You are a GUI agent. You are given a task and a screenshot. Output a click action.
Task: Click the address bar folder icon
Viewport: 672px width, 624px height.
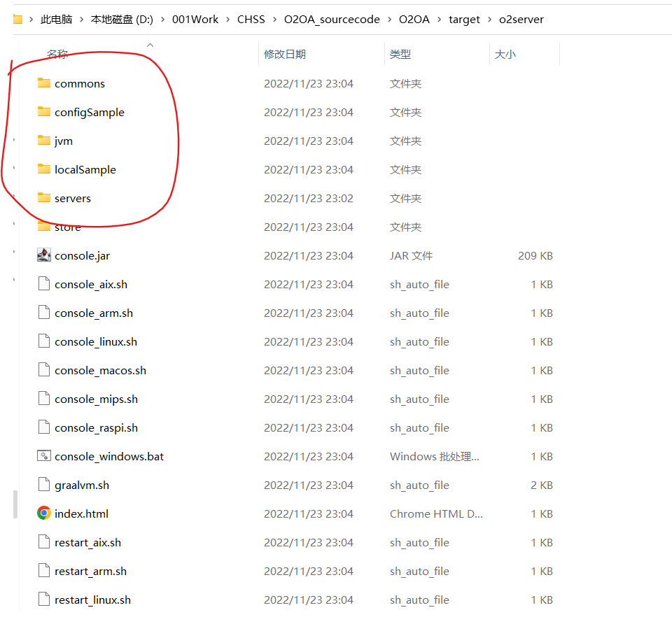coord(17,20)
